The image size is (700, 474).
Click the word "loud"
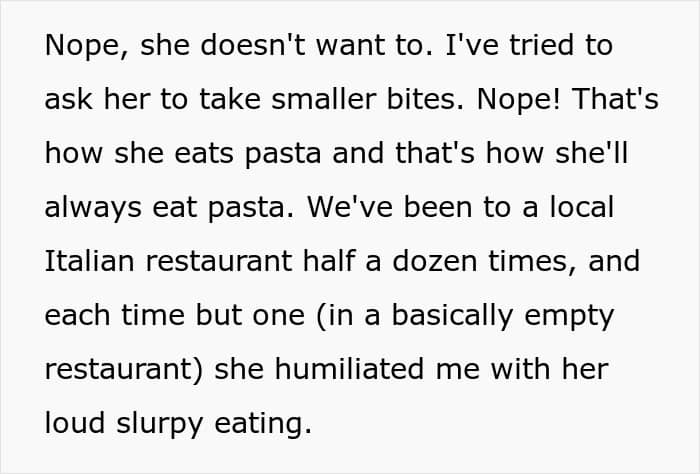[x=75, y=423]
